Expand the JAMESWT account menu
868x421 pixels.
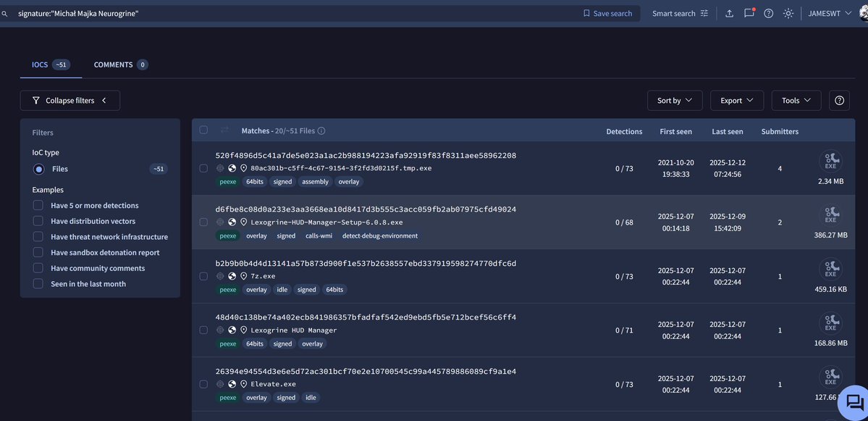point(830,13)
